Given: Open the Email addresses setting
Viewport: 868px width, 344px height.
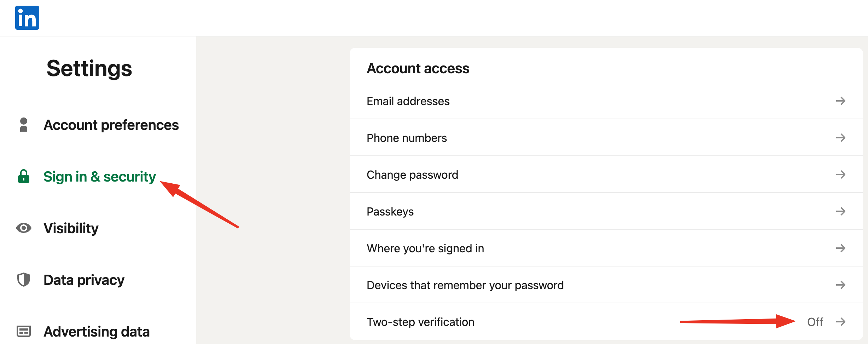Looking at the screenshot, I should point(606,101).
